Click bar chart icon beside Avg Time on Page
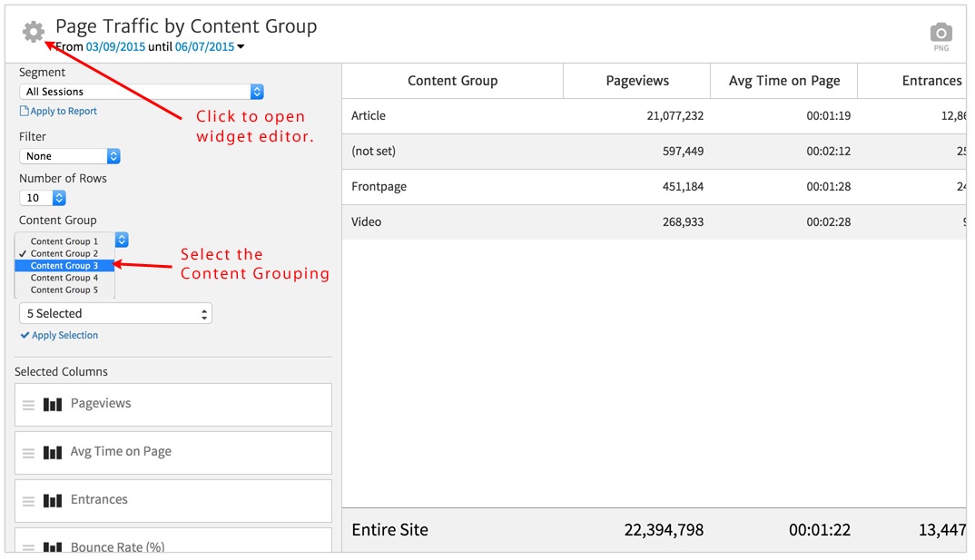The image size is (975, 560). point(53,453)
